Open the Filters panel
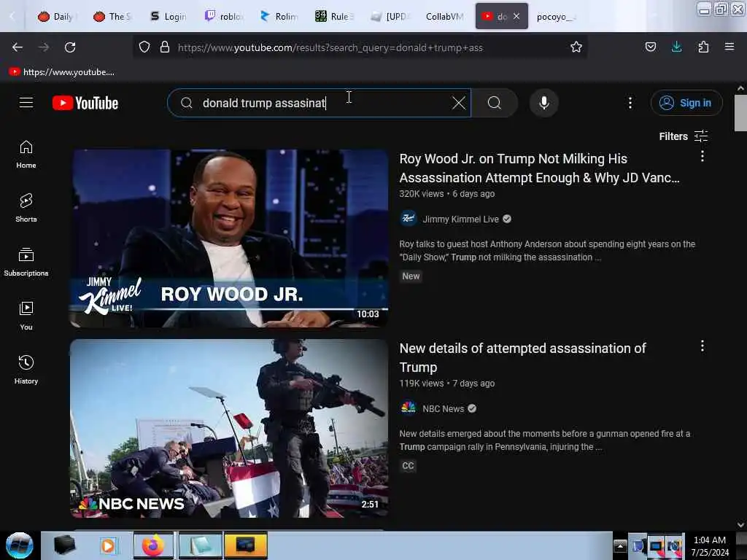 pos(684,136)
